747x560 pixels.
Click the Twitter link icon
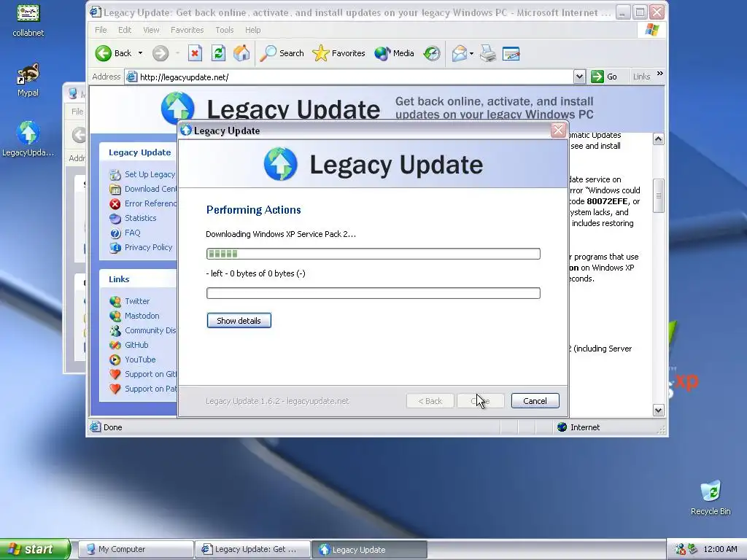(115, 301)
